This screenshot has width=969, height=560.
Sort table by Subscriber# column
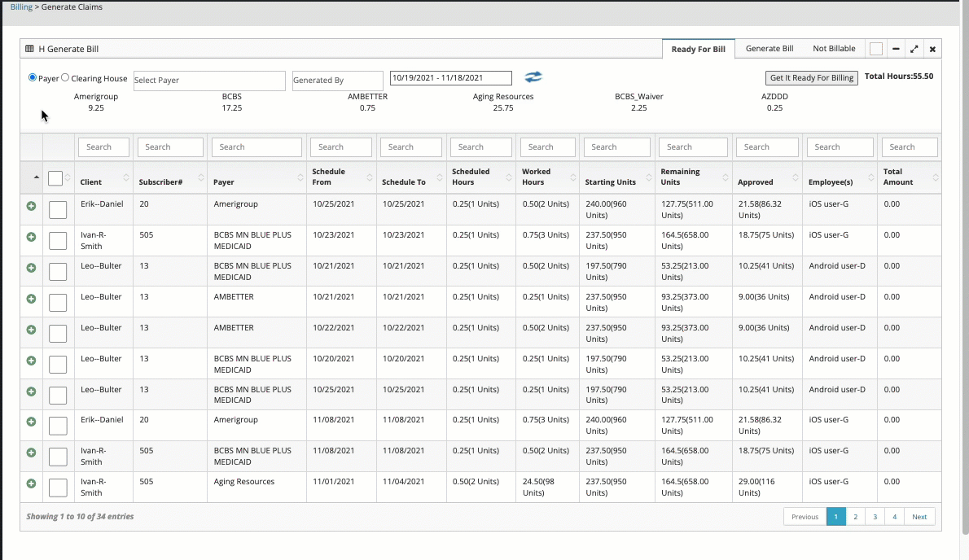pos(170,177)
